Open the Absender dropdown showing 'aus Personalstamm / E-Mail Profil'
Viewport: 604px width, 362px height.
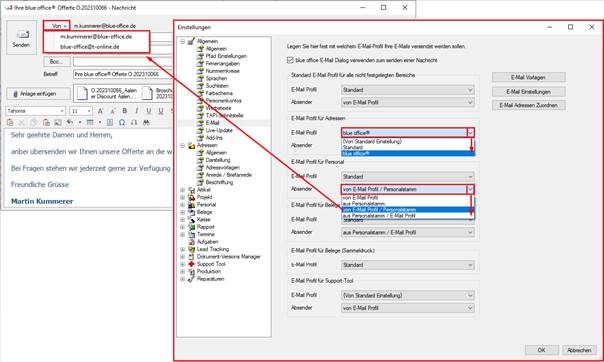click(408, 232)
